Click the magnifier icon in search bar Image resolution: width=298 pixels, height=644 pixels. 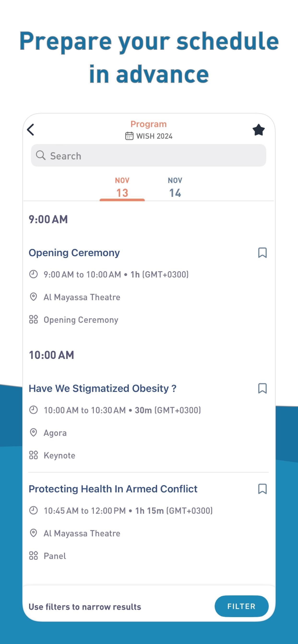click(41, 155)
